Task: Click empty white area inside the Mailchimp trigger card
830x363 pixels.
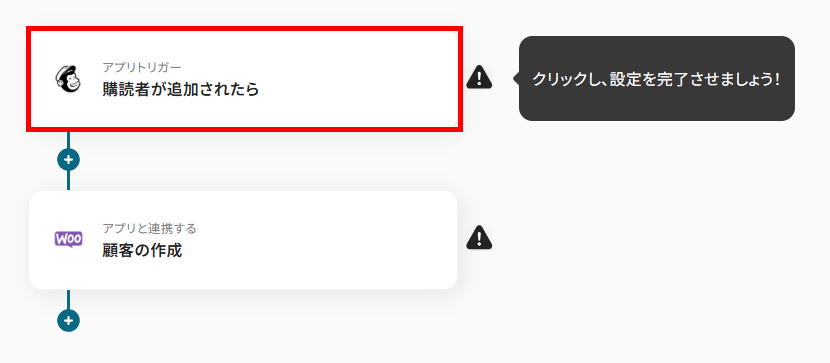Action: click(x=360, y=79)
